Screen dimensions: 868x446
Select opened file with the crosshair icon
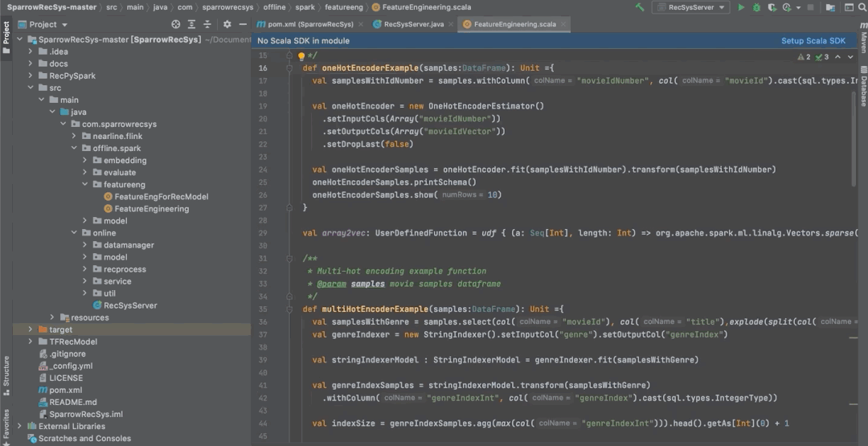click(176, 24)
